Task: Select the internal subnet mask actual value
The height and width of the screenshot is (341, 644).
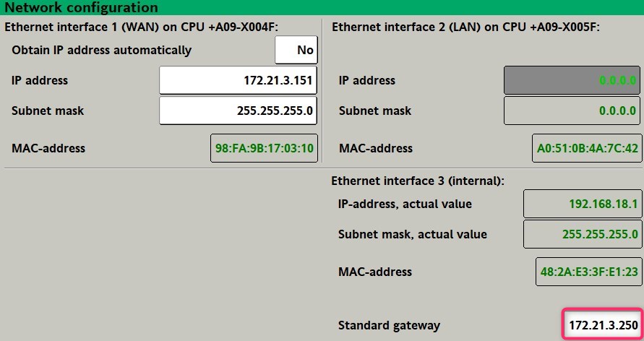Action: (x=582, y=234)
